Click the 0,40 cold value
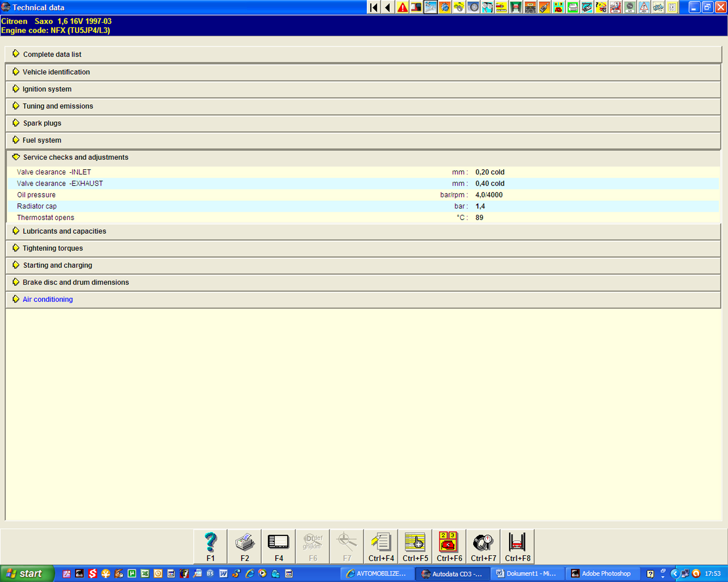Screen dimensions: 728x582 point(490,183)
